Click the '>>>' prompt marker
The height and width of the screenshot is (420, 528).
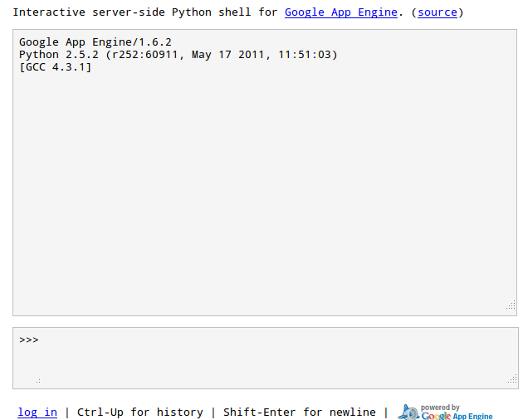29,339
